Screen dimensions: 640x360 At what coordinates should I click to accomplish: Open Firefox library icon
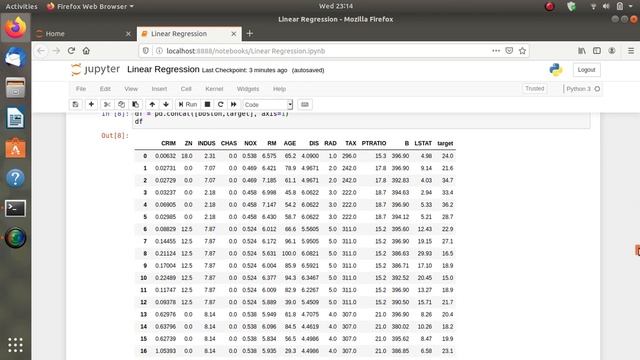coord(582,51)
